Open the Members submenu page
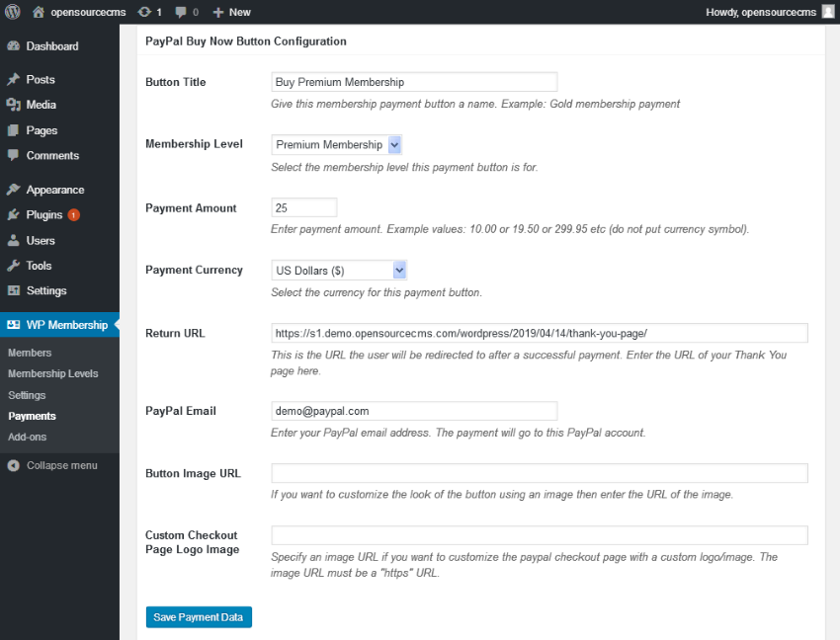840x640 pixels. (30, 353)
